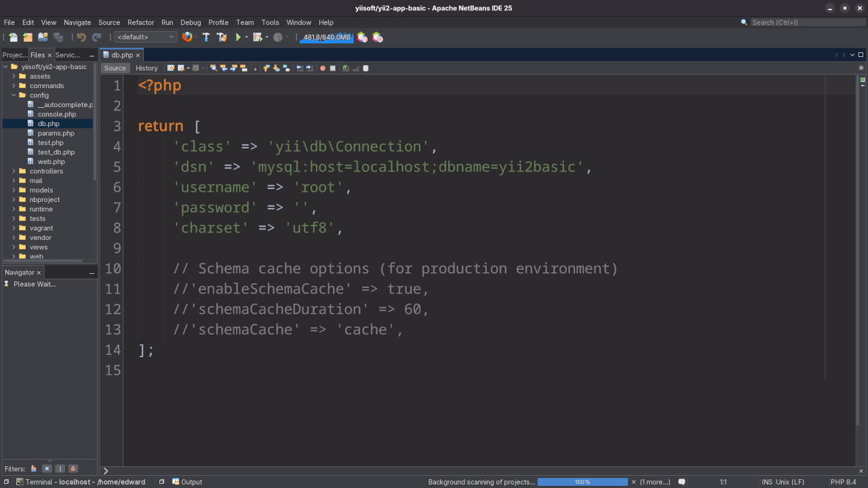Show opened documents list dropdown arrow

pyautogui.click(x=852, y=55)
